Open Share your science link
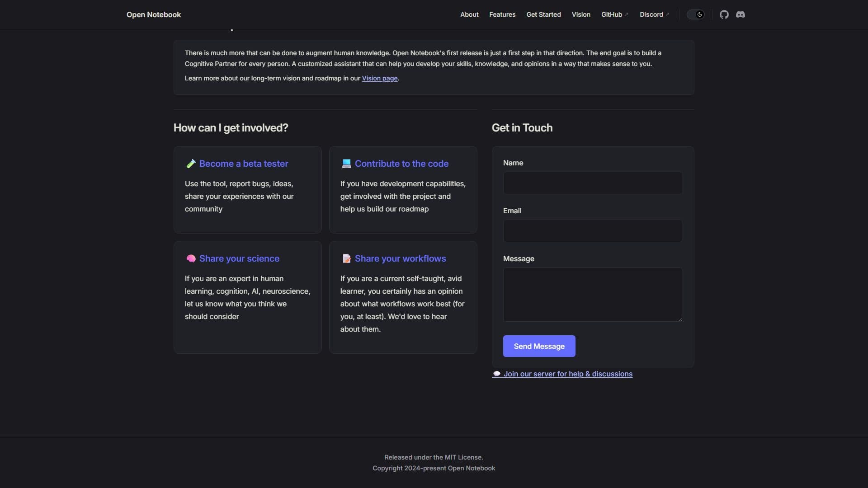Screen dimensions: 868x488 click(x=239, y=258)
